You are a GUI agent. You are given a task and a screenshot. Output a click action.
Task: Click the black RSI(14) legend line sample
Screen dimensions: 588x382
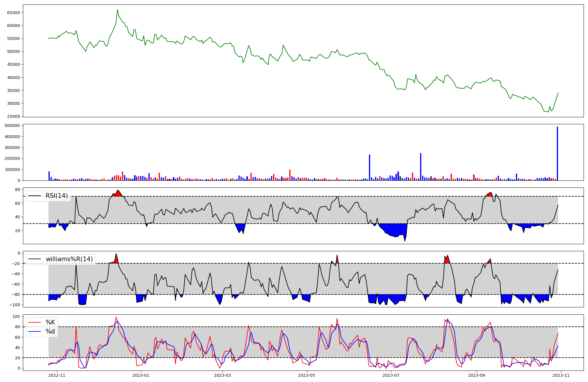pyautogui.click(x=34, y=196)
